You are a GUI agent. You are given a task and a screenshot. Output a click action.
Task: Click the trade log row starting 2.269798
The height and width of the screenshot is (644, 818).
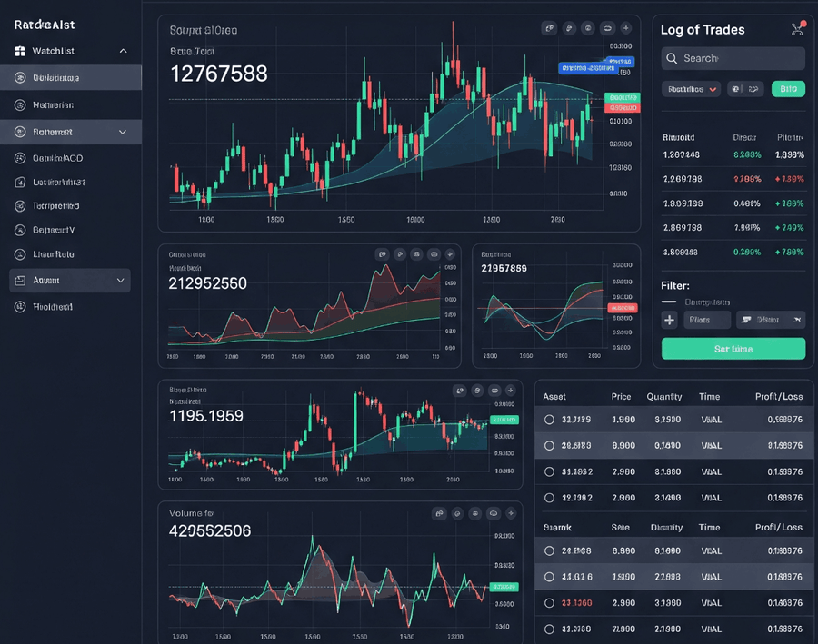coord(733,179)
